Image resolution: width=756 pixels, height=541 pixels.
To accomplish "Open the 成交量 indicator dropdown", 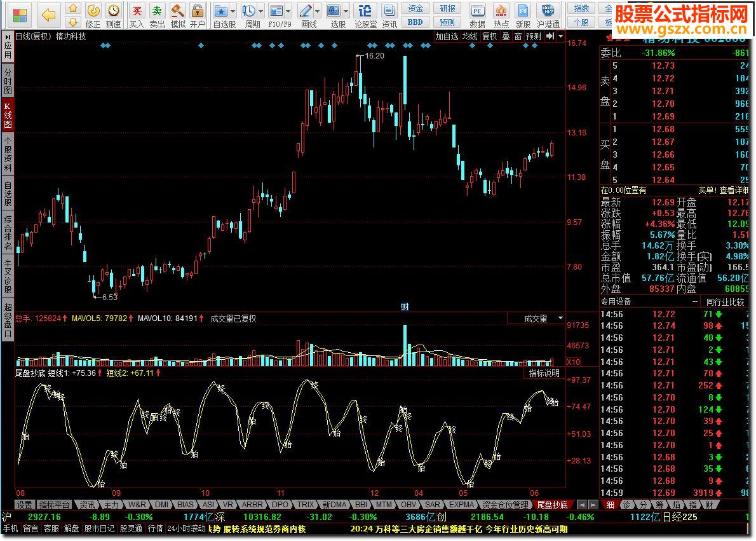I will (x=560, y=318).
